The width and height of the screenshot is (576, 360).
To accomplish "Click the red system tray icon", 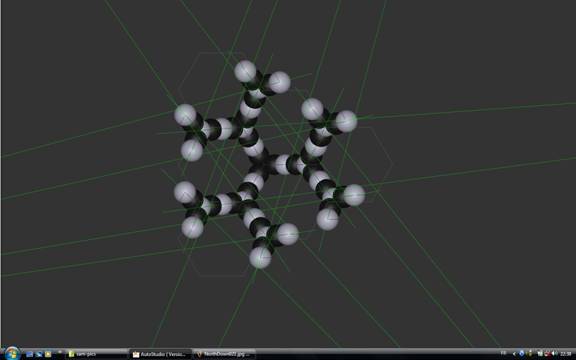I will (x=547, y=354).
